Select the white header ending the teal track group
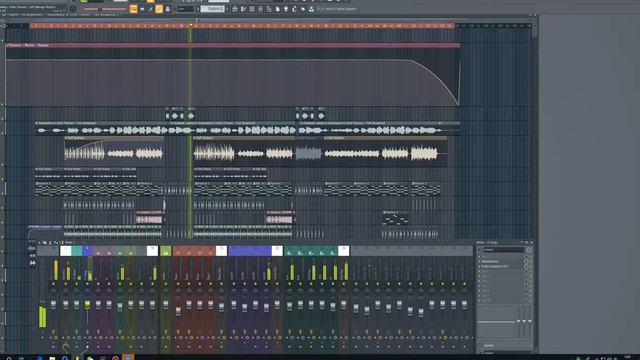 click(x=344, y=251)
